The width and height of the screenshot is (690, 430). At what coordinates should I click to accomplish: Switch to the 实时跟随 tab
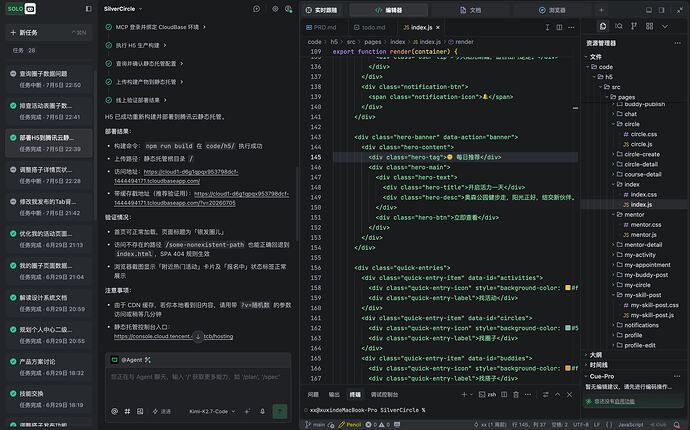pos(322,10)
